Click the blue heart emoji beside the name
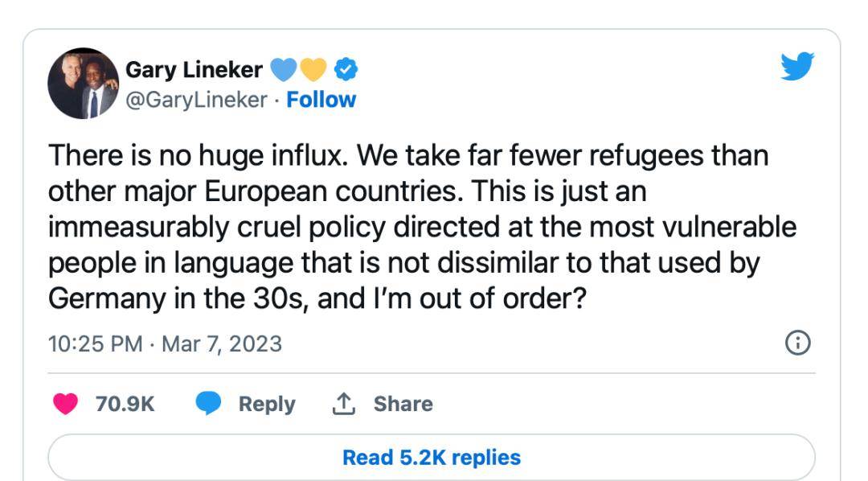Viewport: 868px width, 481px height. pyautogui.click(x=283, y=71)
